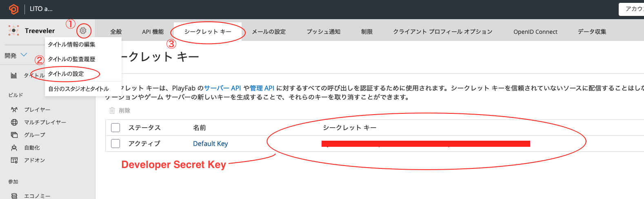Click the アドオン sidebar icon

click(x=14, y=160)
